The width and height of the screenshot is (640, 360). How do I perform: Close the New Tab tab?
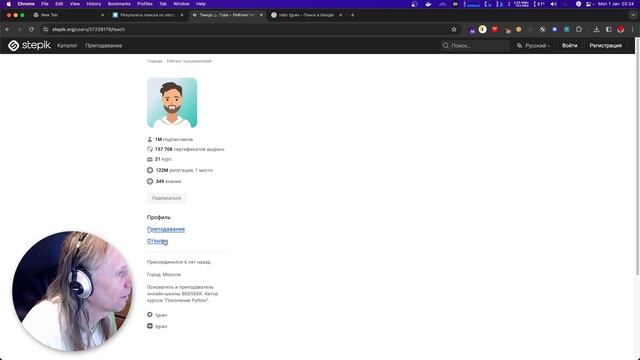(102, 15)
